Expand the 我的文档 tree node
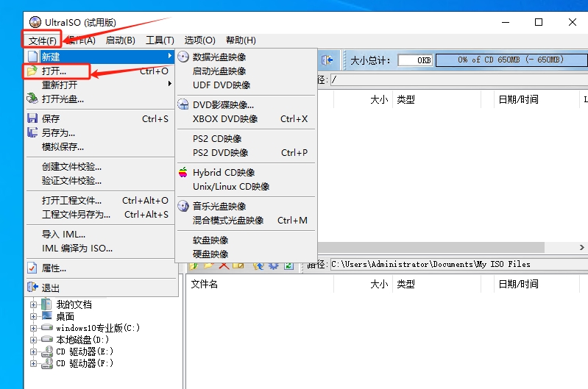This screenshot has height=389, width=588. click(33, 304)
